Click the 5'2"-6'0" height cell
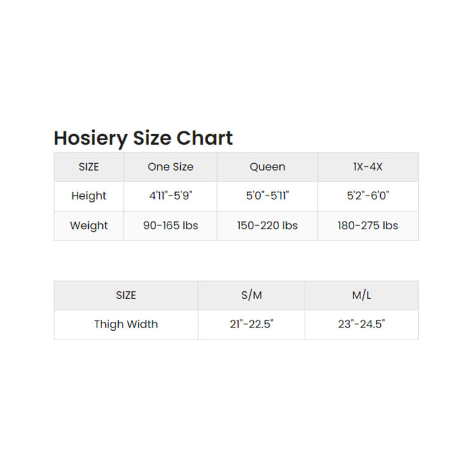This screenshot has width=476, height=476. [368, 196]
